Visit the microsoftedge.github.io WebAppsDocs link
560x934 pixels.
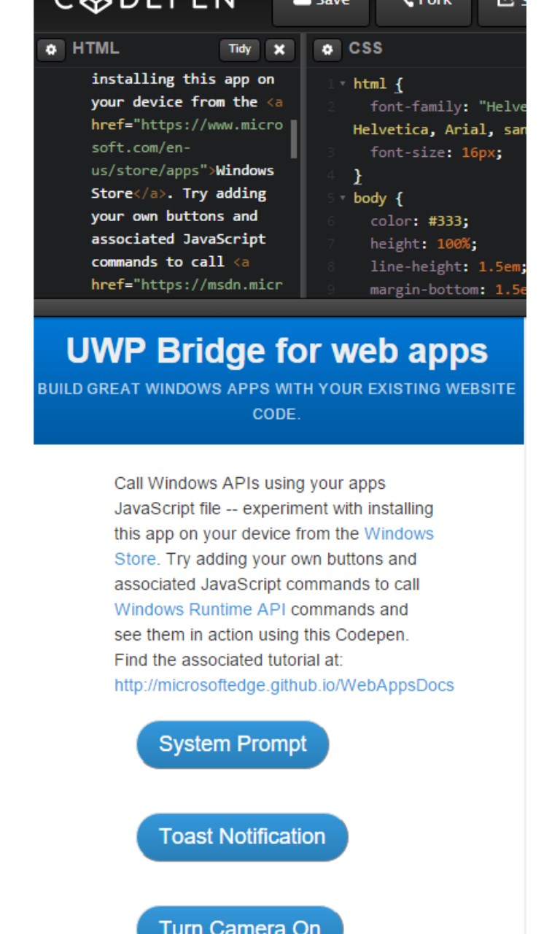coord(284,685)
